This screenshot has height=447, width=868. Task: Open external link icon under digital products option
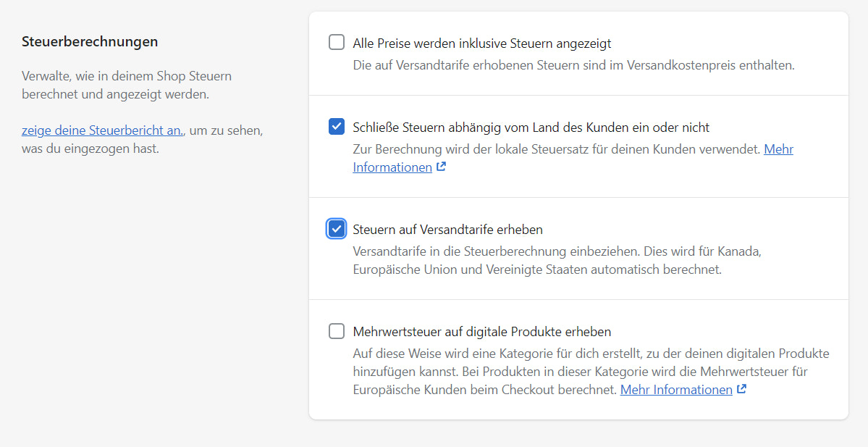point(741,390)
